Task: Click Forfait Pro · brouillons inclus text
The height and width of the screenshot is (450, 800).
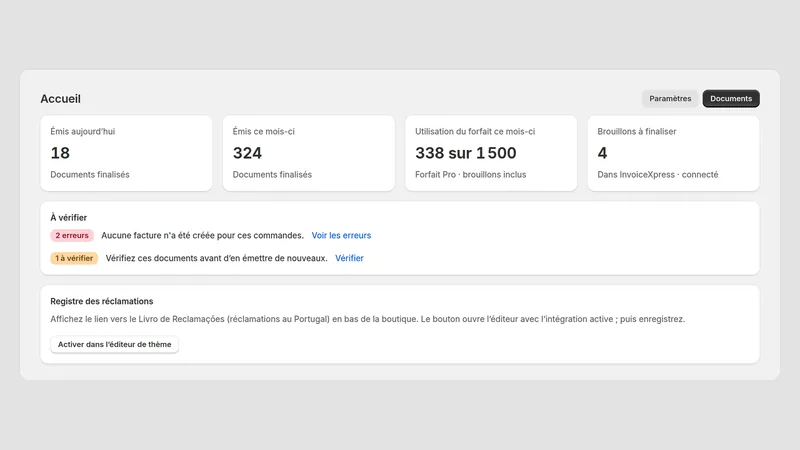Action: tap(470, 174)
